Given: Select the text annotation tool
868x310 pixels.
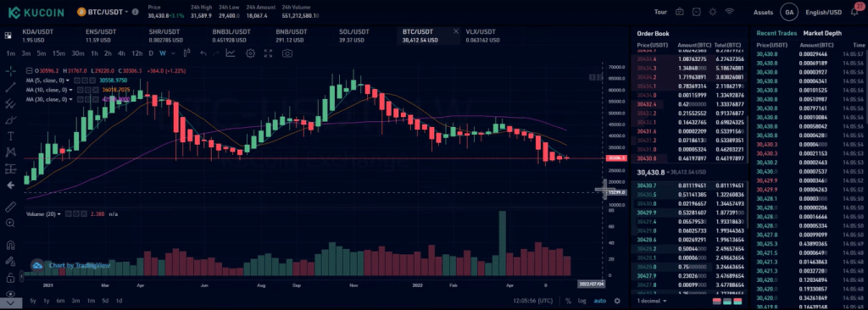Looking at the screenshot, I should [10, 136].
